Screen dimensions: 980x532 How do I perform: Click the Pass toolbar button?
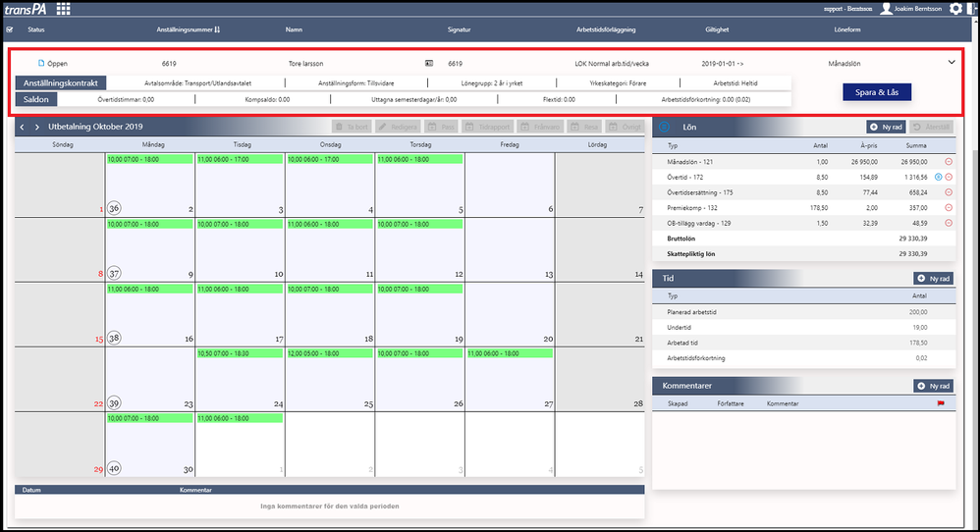click(441, 127)
